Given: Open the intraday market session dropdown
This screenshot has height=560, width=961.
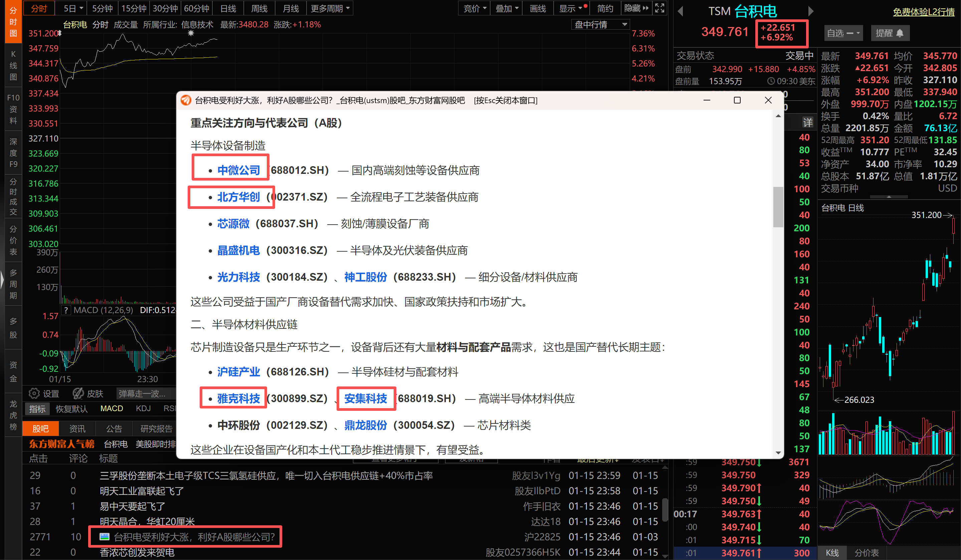Looking at the screenshot, I should (x=600, y=25).
